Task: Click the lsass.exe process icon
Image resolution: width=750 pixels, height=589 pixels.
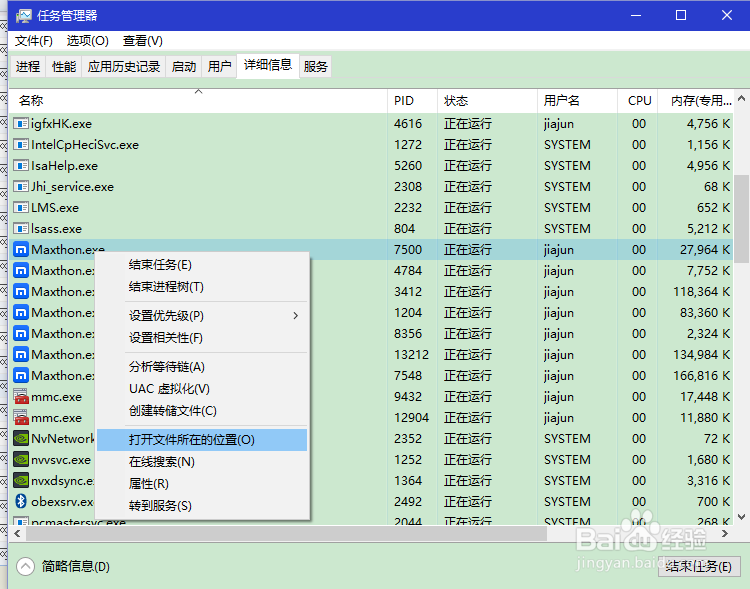Action: coord(21,229)
